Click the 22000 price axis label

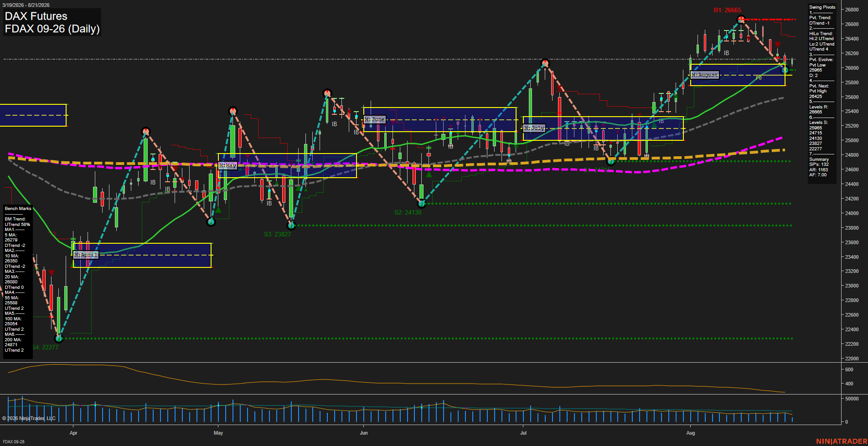click(852, 359)
